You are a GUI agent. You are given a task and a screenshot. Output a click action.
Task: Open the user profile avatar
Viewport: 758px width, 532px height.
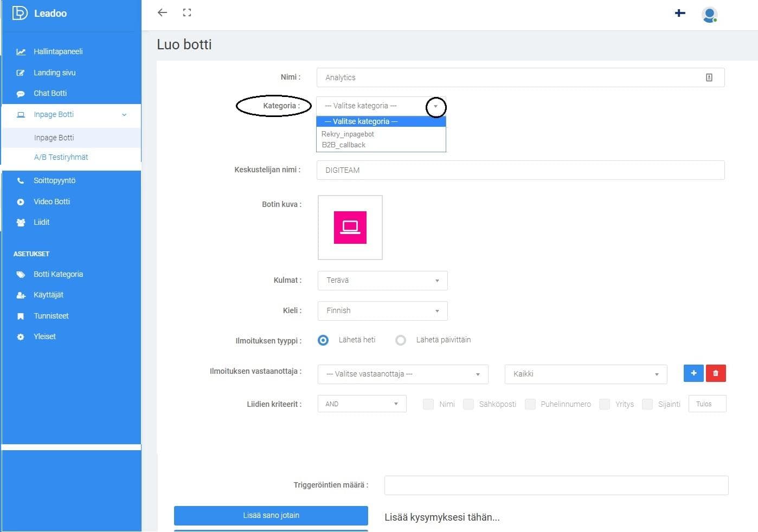(709, 15)
